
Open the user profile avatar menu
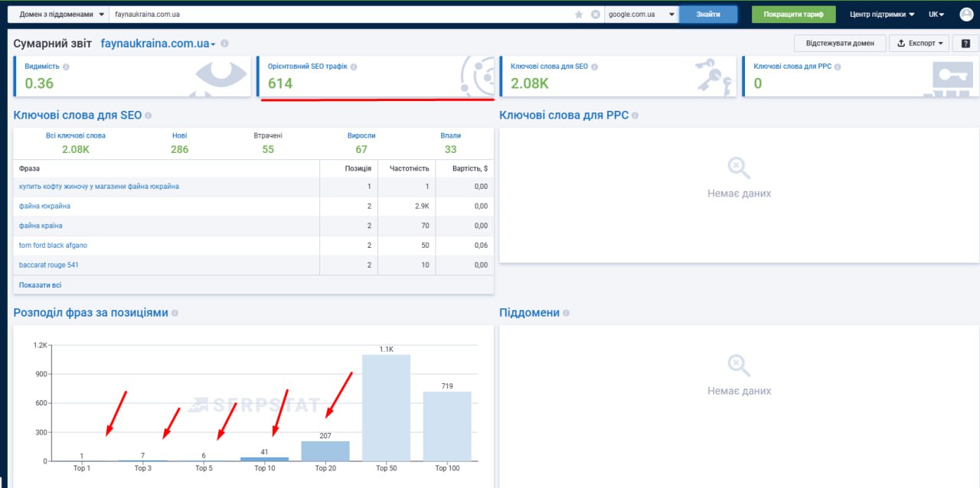pos(966,15)
